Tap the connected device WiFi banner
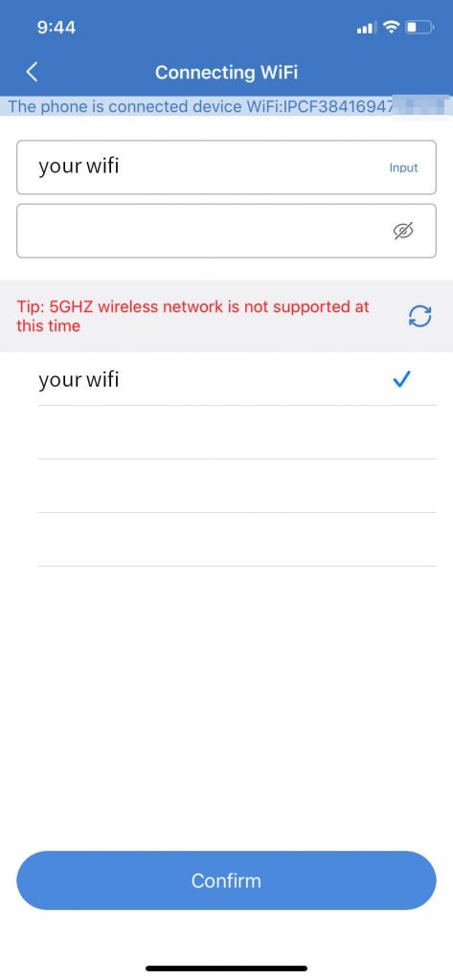The height and width of the screenshot is (980, 453). point(226,106)
